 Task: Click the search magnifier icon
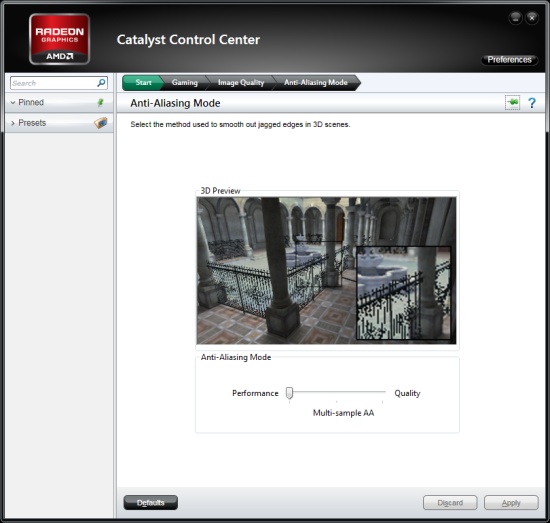point(101,83)
